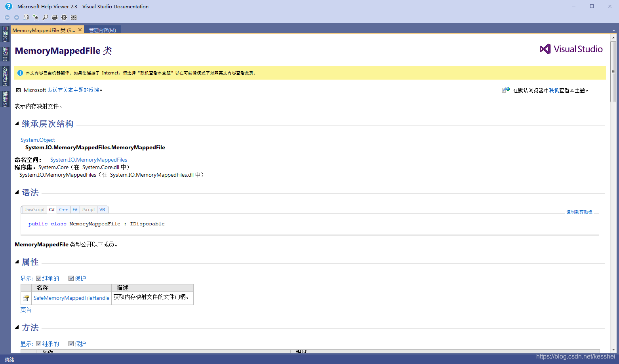
Task: Click the 方法 section heading
Action: click(30, 327)
